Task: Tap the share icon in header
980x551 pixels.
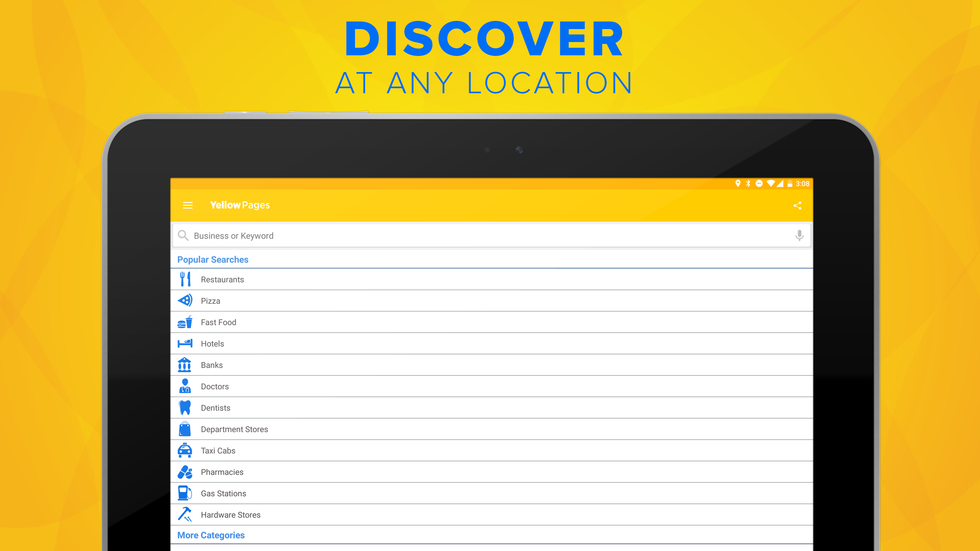Action: point(797,206)
